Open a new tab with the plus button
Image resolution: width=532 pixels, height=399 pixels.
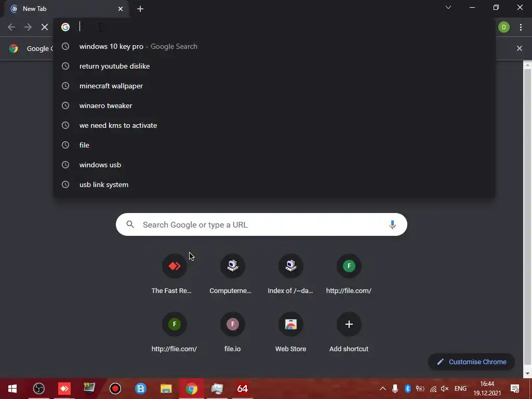pyautogui.click(x=140, y=9)
